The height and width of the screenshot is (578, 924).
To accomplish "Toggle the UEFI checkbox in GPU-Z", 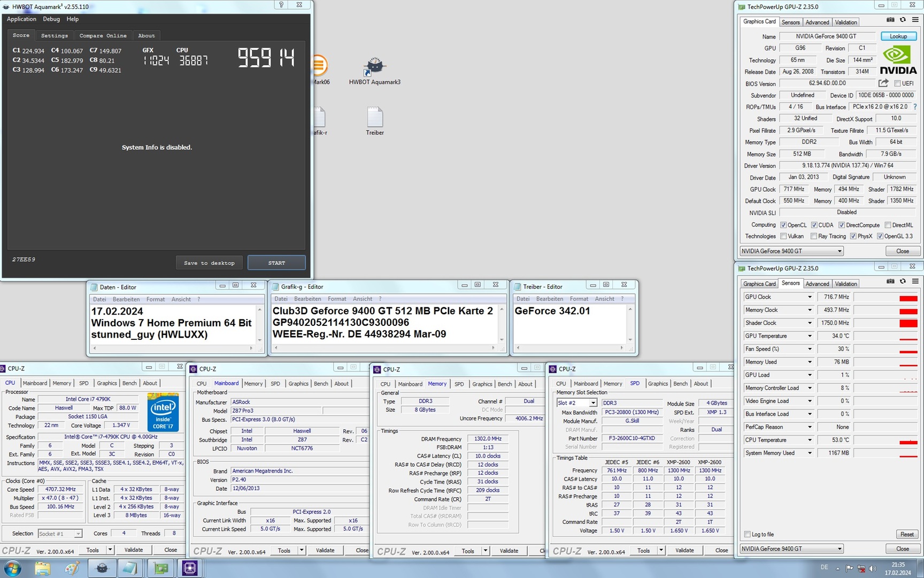I will (897, 83).
